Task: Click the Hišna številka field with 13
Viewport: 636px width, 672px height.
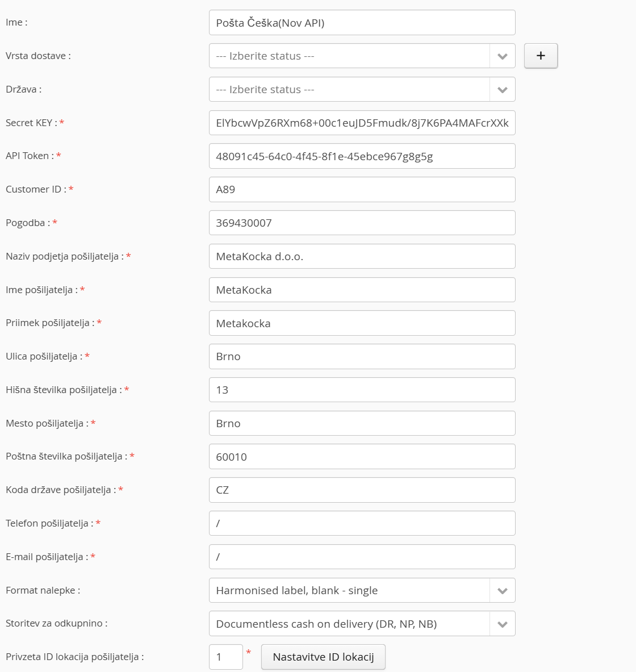Action: click(x=362, y=390)
